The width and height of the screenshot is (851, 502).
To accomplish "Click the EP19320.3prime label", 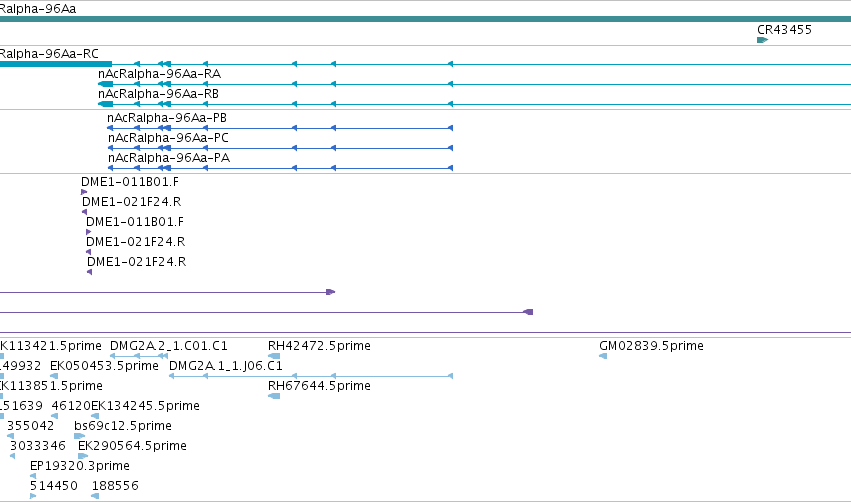I will tap(80, 466).
